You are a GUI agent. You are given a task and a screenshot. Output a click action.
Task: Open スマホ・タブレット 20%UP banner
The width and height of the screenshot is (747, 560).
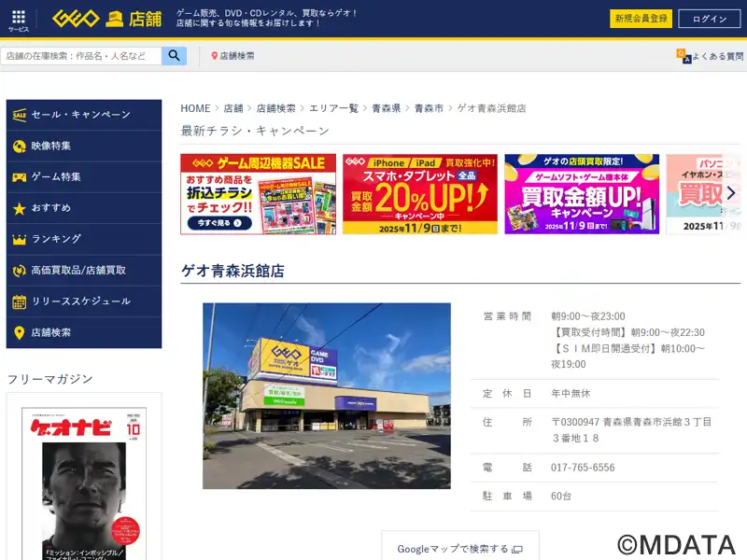coord(420,194)
